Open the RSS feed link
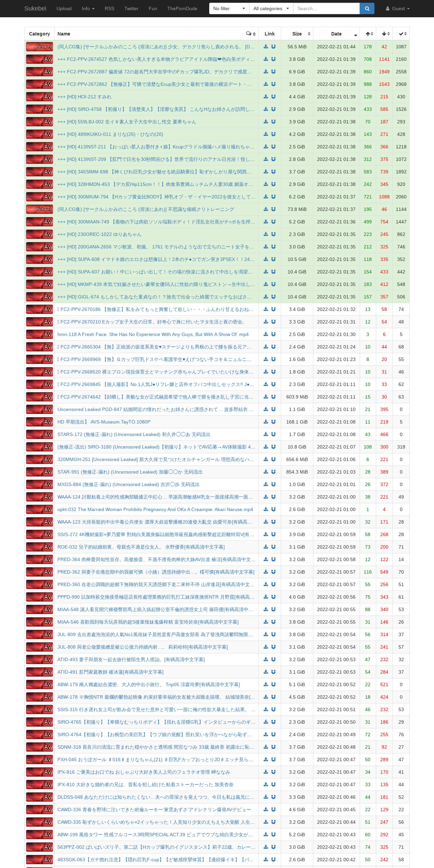434x868 pixels. tap(110, 8)
